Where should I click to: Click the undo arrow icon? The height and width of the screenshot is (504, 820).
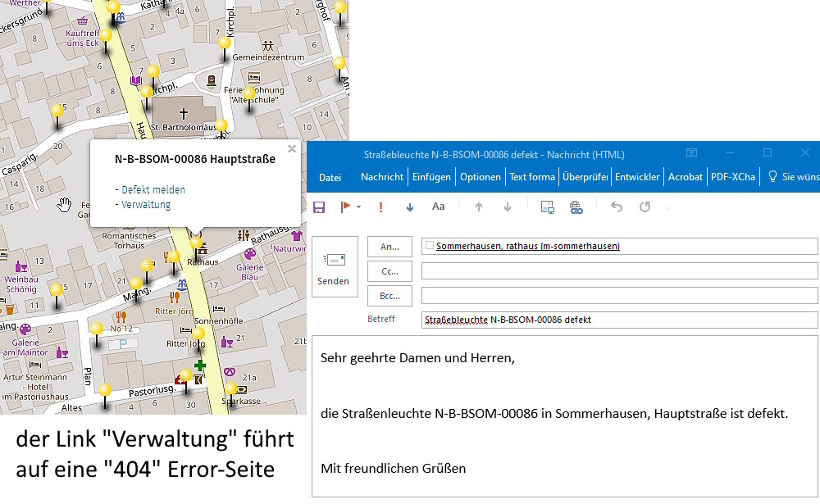(617, 207)
